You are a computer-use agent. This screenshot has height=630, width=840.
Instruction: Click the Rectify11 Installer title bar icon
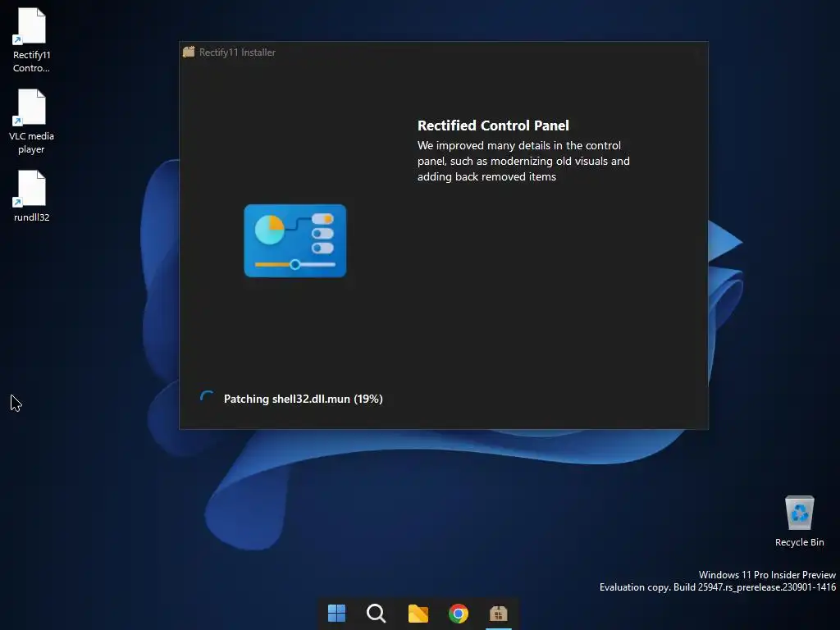click(189, 52)
